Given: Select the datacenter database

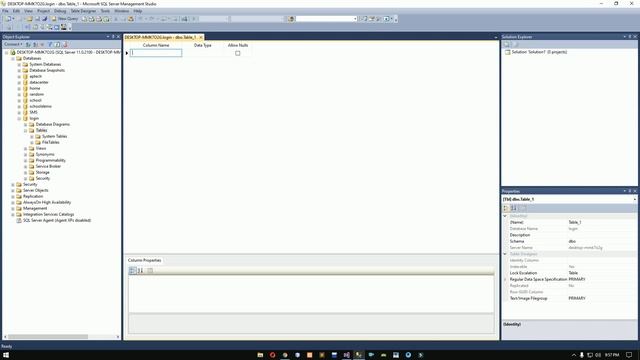Looking at the screenshot, I should (x=39, y=82).
